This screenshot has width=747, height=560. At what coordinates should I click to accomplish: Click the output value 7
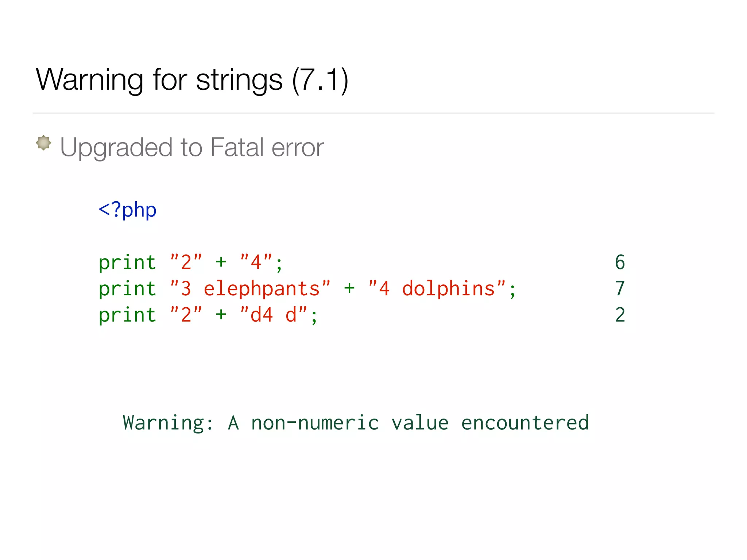(620, 289)
